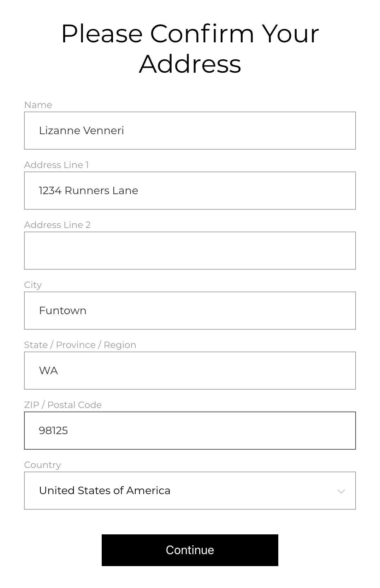Focus the City field containing Funtown
Screen dimensions: 380x588
190,311
